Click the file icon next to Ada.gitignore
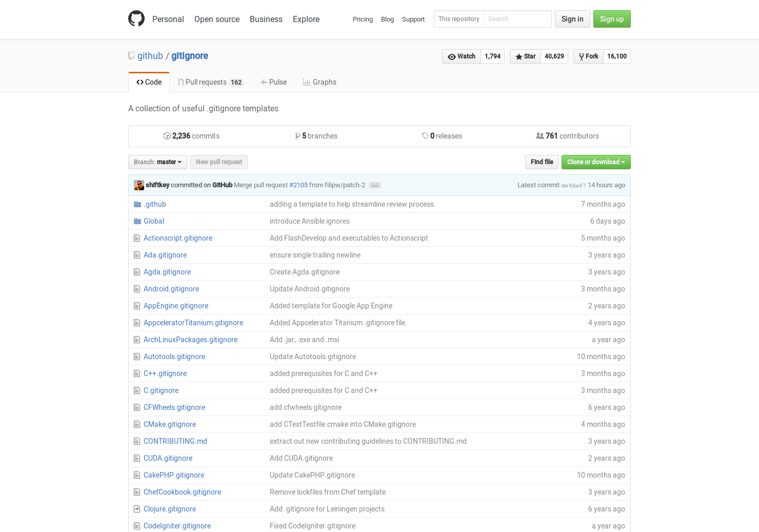 click(x=137, y=255)
